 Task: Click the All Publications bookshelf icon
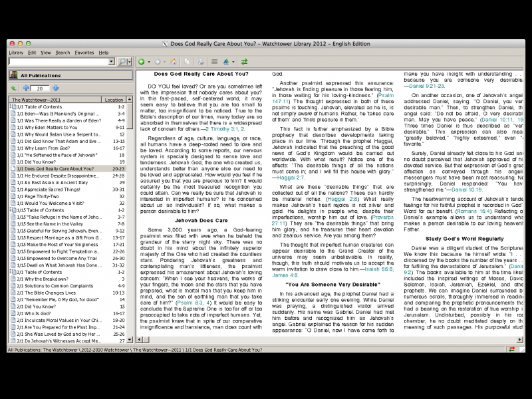pyautogui.click(x=13, y=75)
